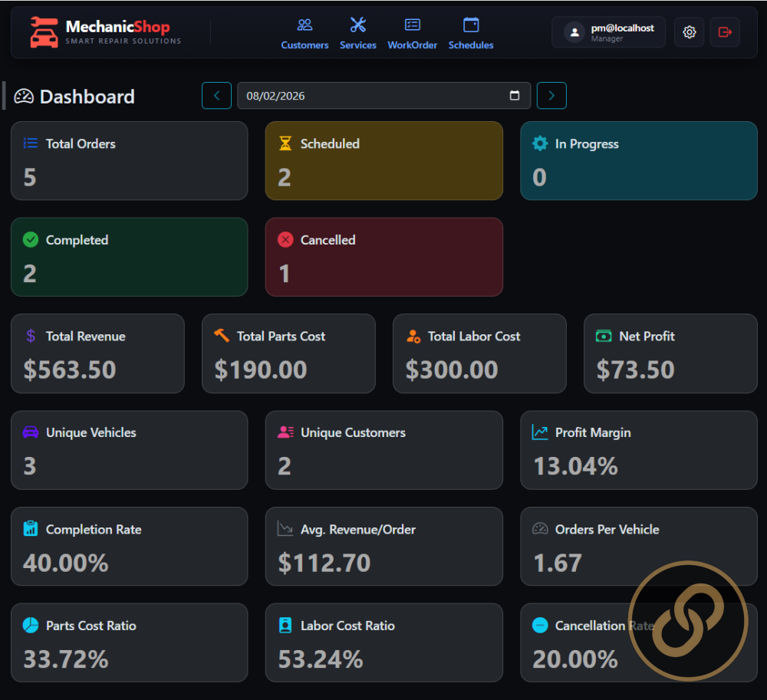Screen dimensions: 767x700
Task: Click the Scheduled hourglass icon
Action: [285, 143]
